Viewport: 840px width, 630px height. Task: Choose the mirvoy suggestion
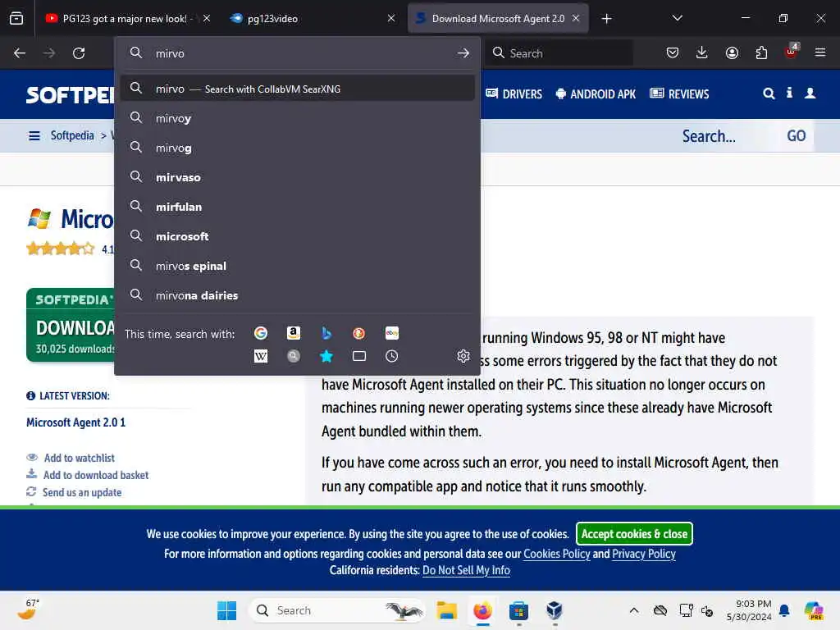297,118
